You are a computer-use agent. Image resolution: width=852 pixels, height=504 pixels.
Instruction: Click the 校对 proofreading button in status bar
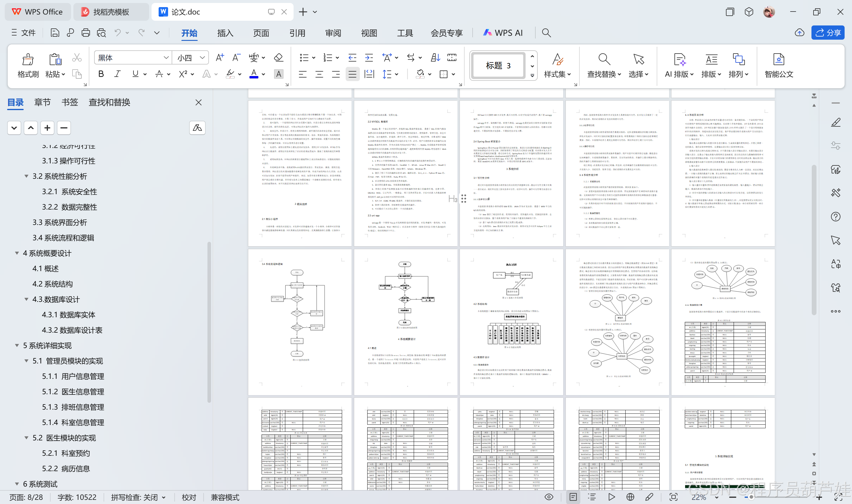(189, 497)
